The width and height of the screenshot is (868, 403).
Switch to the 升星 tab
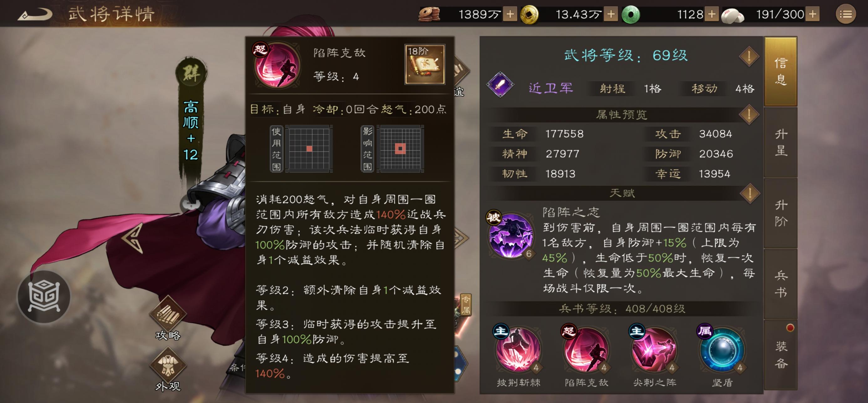coord(780,142)
